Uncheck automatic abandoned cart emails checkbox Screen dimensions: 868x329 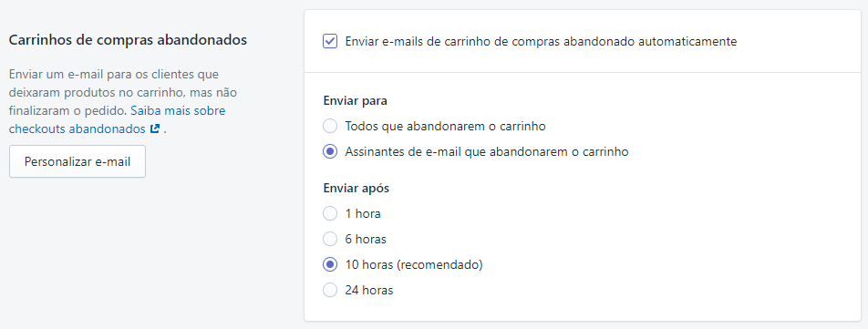[x=330, y=42]
